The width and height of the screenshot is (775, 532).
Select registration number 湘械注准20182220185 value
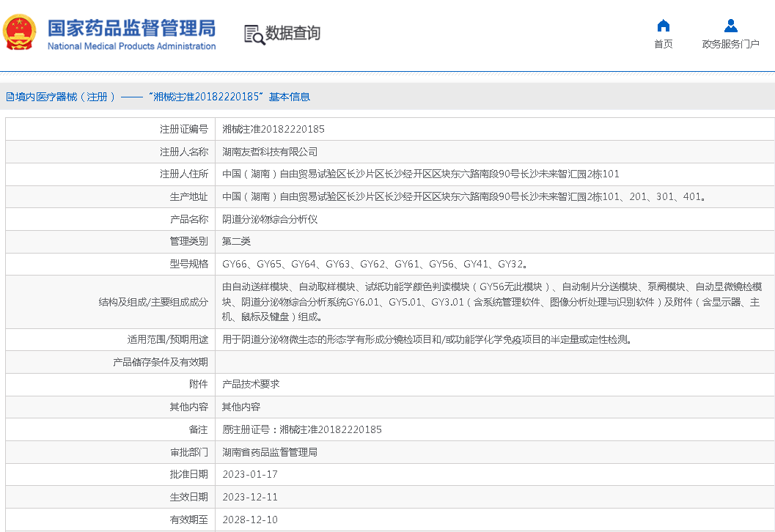(273, 130)
